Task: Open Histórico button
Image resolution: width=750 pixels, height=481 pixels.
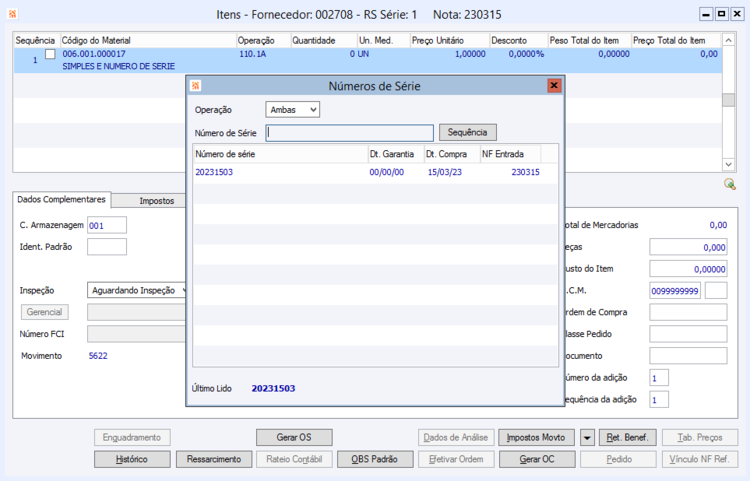Action: pyautogui.click(x=132, y=459)
